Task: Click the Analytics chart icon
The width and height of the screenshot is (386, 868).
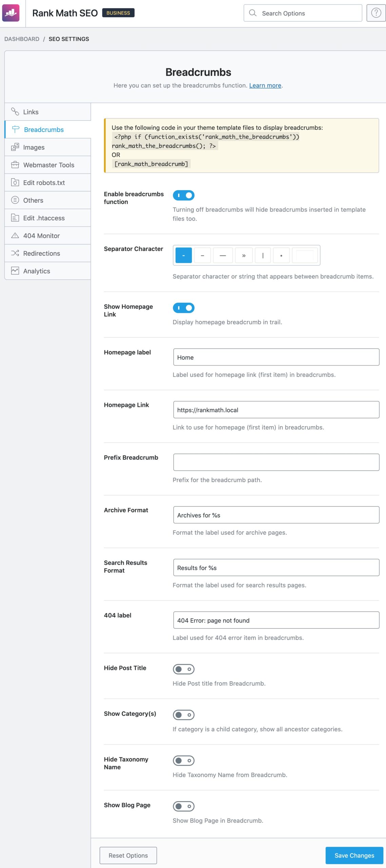Action: coord(15,271)
